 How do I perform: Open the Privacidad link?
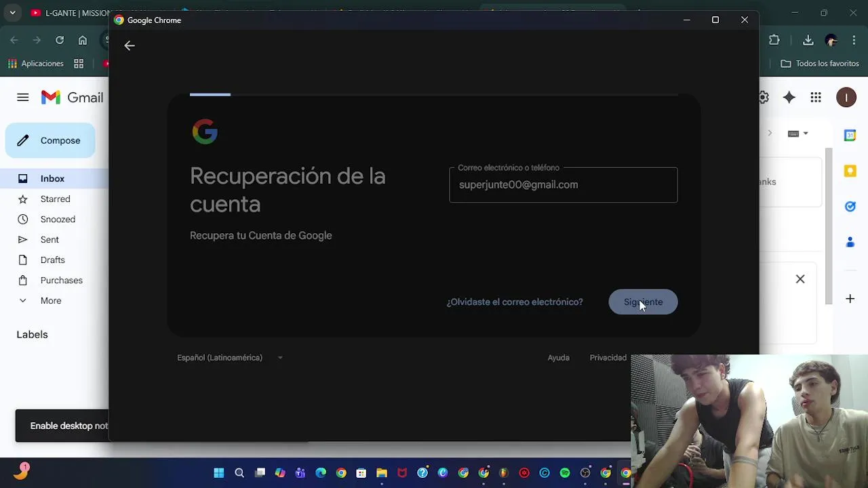608,357
